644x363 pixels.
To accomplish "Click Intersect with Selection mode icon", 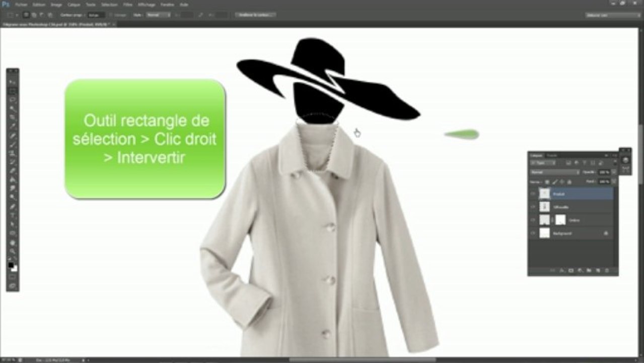I will [50, 15].
